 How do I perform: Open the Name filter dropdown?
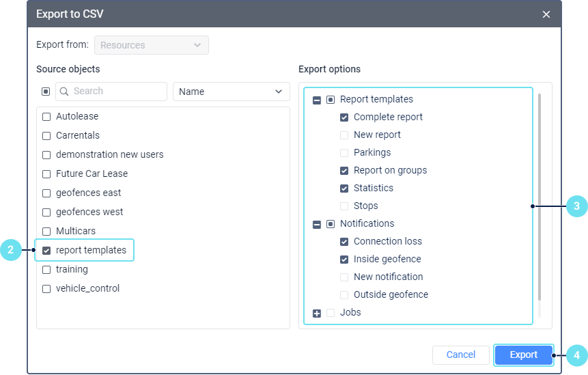(x=231, y=92)
